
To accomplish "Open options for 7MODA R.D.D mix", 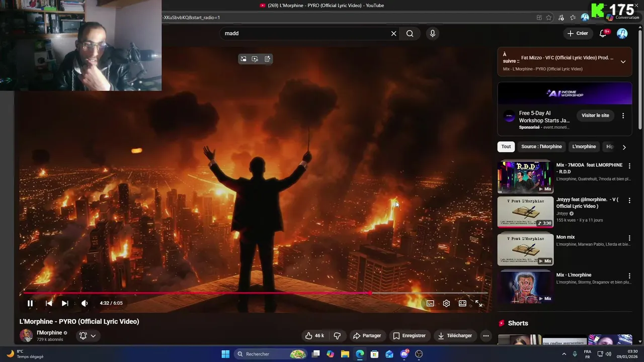I will [629, 166].
